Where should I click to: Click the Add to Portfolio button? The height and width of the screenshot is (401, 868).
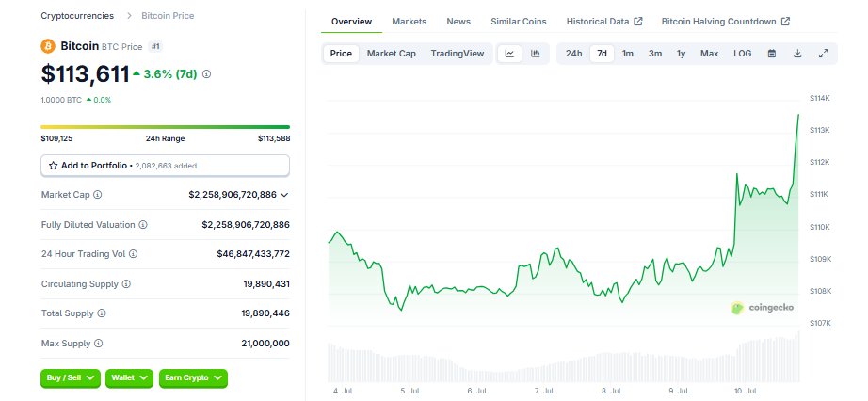165,166
